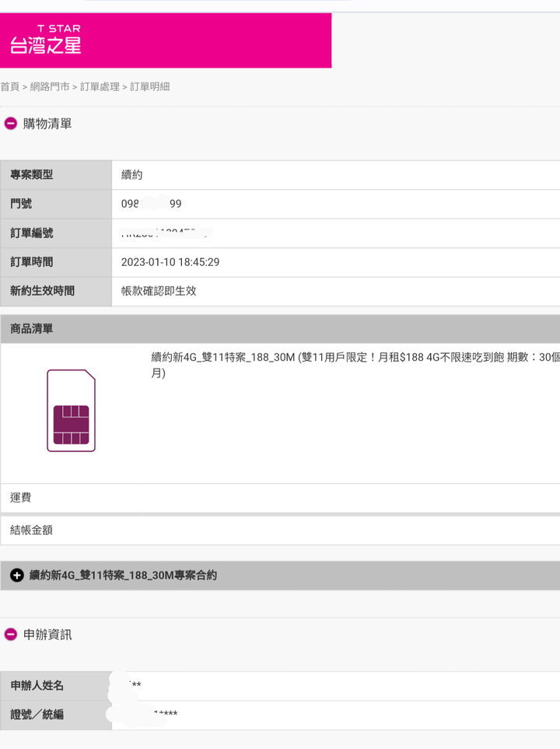Click the 申辦人姓名 label cell
Screen dimensions: 560x749
point(56,686)
